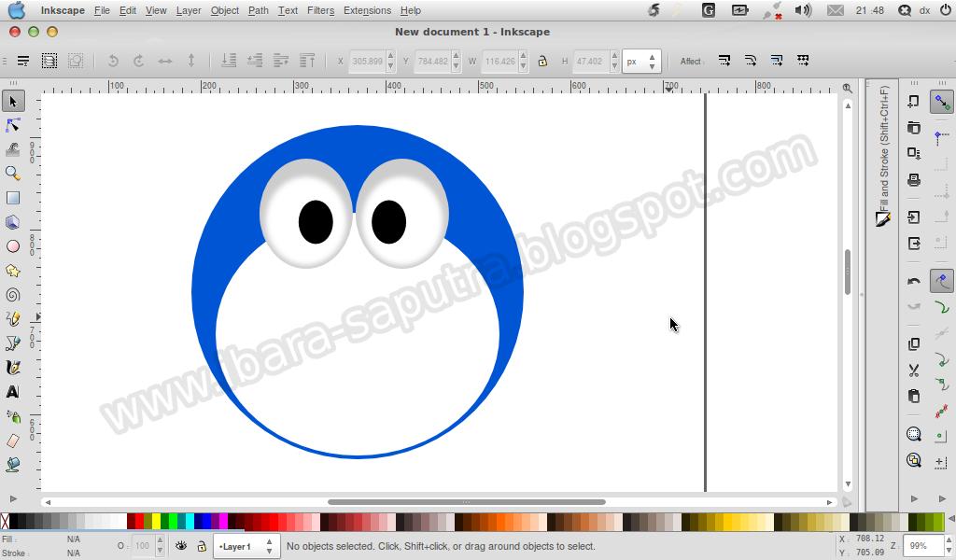
Task: Click Select All in All Layers icon
Action: (x=49, y=61)
